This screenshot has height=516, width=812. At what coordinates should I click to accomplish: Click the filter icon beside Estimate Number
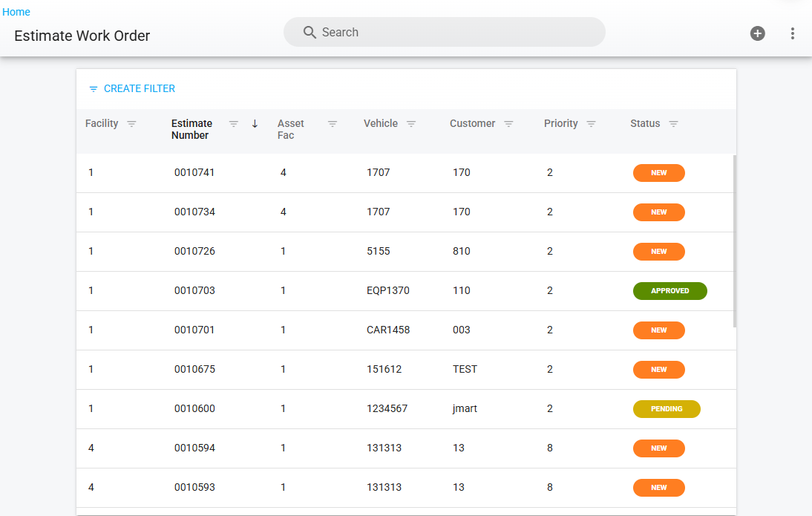coord(233,124)
